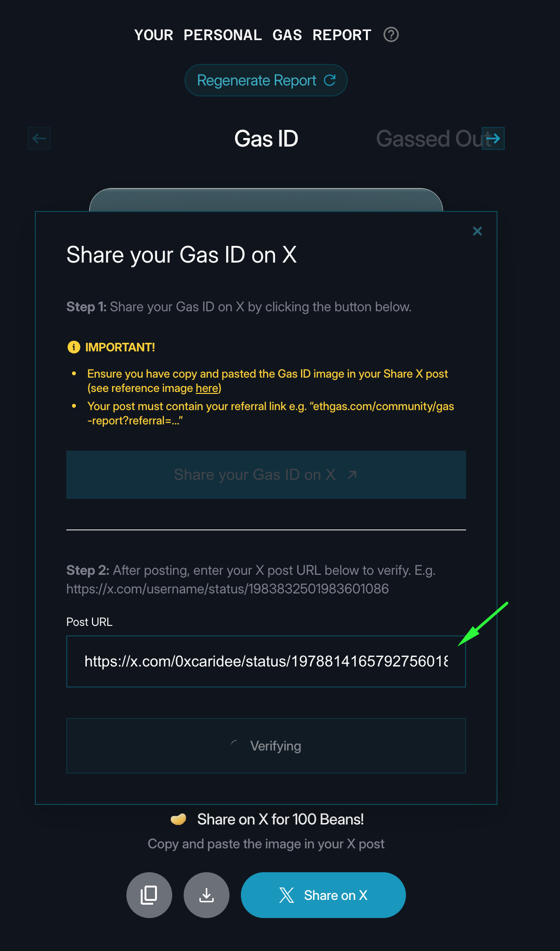
Task: Copy the Gas ID image
Action: 149,895
